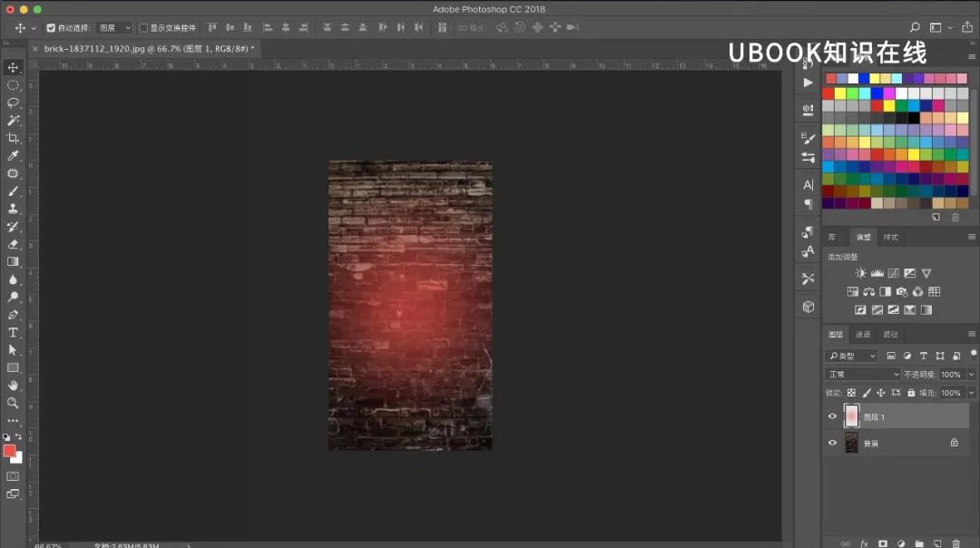Switch to the 调整 tab

(x=863, y=238)
